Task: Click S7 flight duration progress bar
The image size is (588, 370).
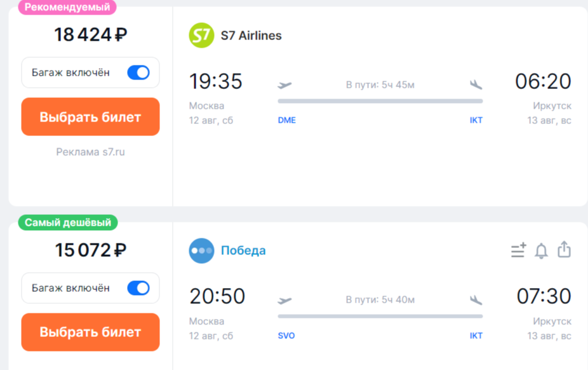Action: pyautogui.click(x=380, y=101)
